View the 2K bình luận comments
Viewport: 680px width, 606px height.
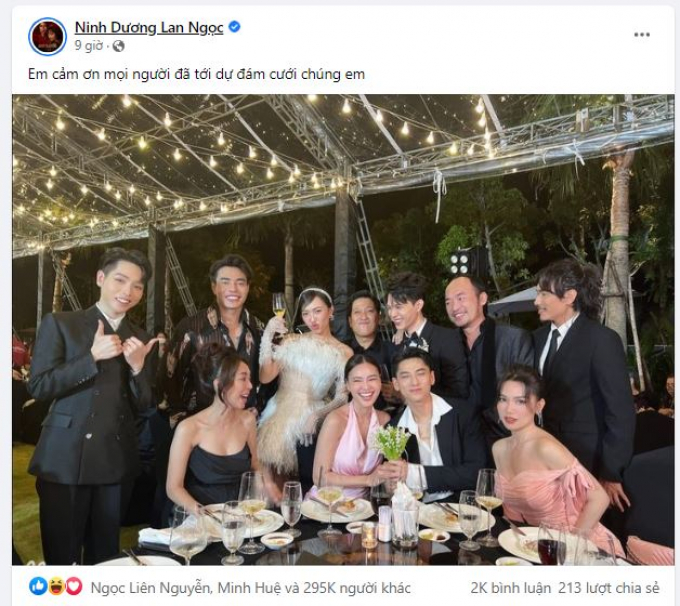pyautogui.click(x=510, y=588)
